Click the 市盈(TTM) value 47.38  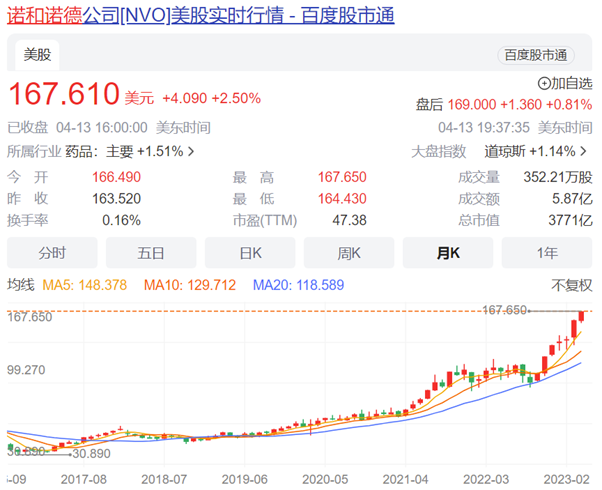pyautogui.click(x=349, y=220)
